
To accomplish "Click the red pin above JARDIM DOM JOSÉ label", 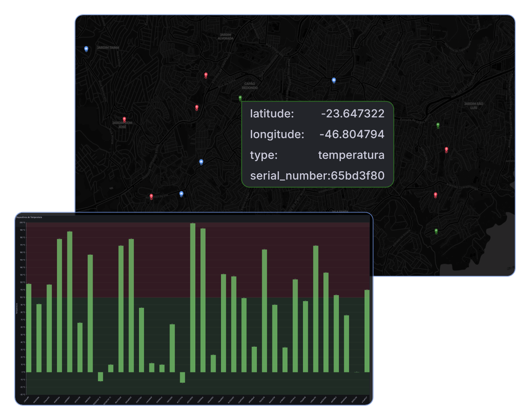I will (124, 120).
